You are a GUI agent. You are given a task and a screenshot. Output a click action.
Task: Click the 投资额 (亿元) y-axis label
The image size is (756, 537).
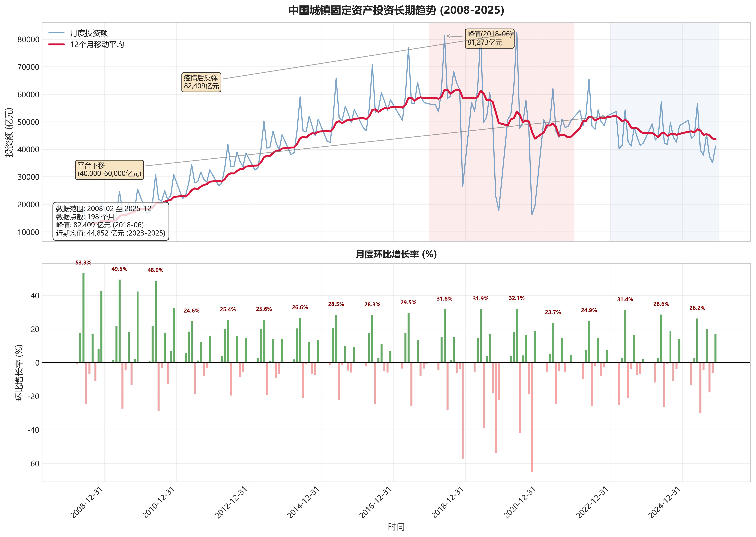(9, 132)
